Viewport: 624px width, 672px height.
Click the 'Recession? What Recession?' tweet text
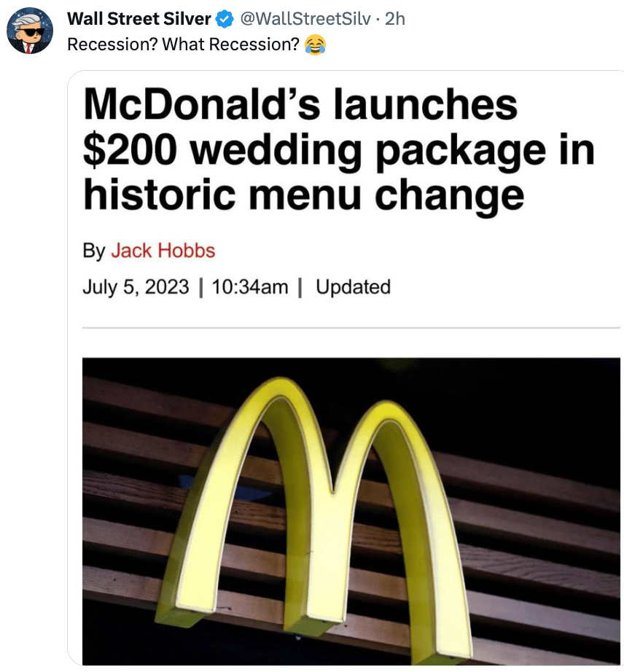click(183, 44)
